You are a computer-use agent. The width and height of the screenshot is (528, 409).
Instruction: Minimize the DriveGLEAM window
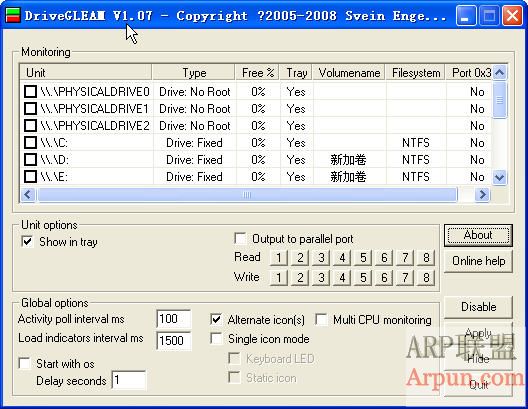(466, 15)
